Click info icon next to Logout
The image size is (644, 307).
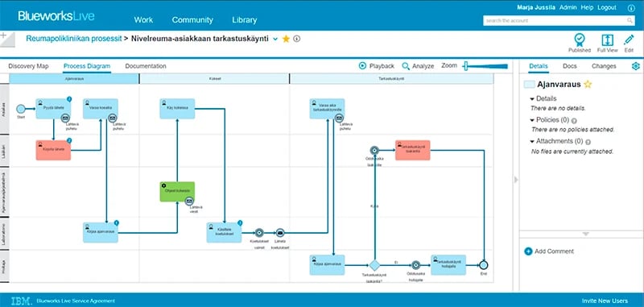coord(631,8)
